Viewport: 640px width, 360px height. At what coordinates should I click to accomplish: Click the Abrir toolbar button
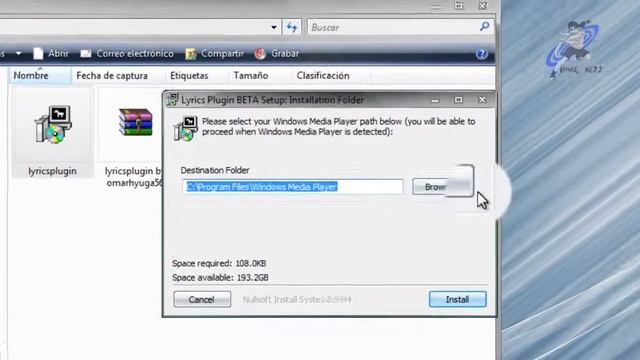(x=51, y=53)
